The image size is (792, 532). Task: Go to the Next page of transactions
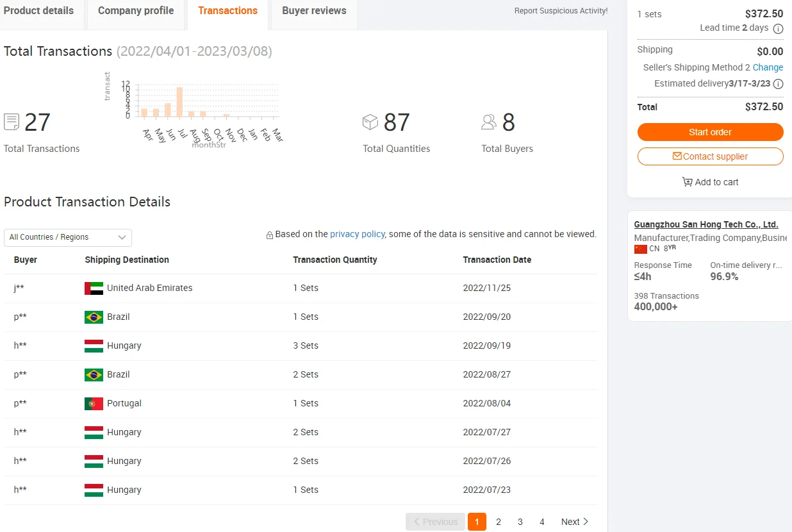pos(575,522)
